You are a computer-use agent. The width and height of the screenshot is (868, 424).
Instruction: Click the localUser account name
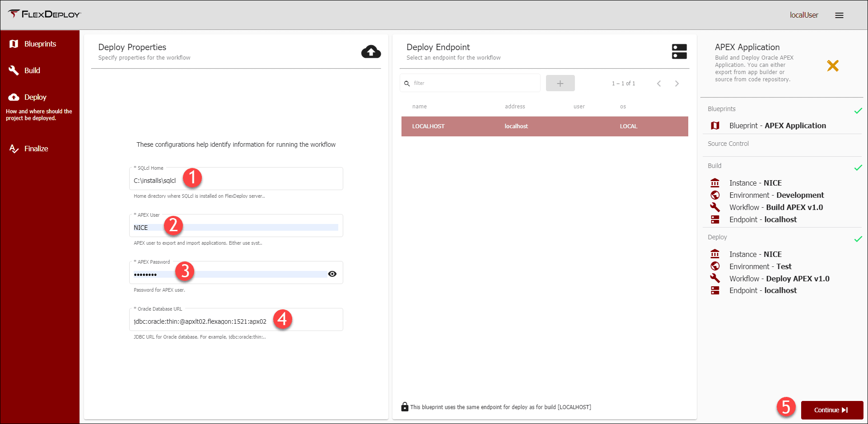tap(804, 15)
